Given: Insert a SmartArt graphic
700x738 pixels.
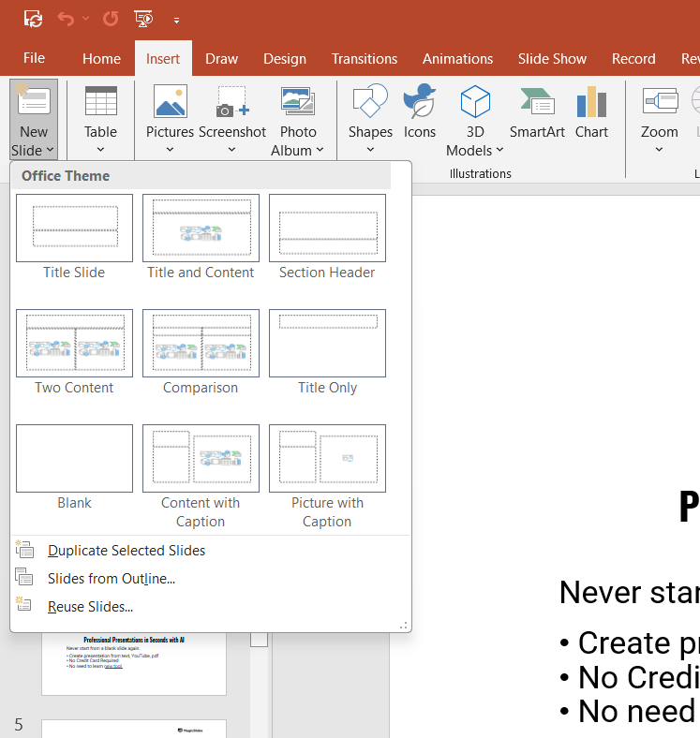Looking at the screenshot, I should pos(537,103).
